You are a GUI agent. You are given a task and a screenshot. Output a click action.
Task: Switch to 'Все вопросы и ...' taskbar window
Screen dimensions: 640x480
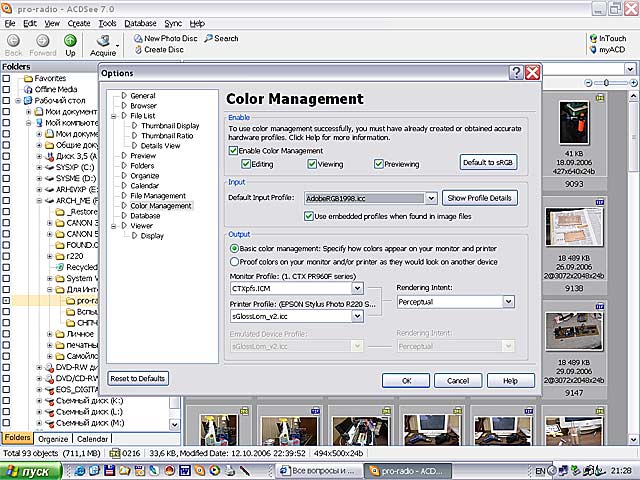coord(320,471)
